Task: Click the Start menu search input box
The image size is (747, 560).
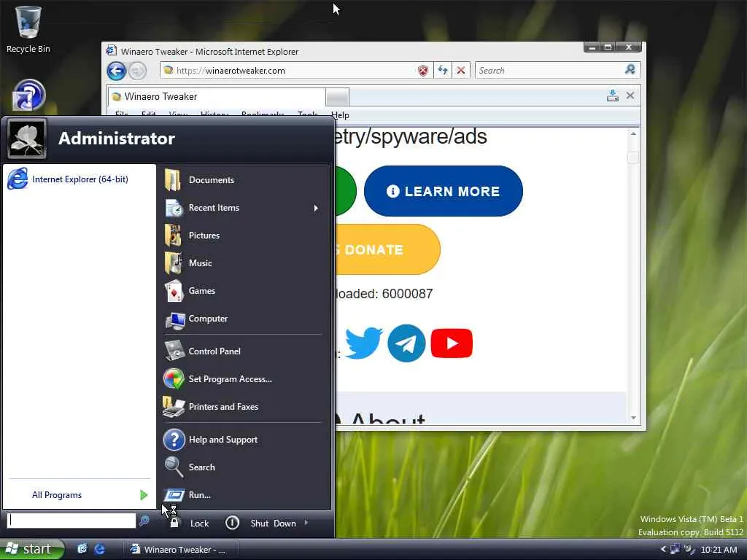Action: 71,521
